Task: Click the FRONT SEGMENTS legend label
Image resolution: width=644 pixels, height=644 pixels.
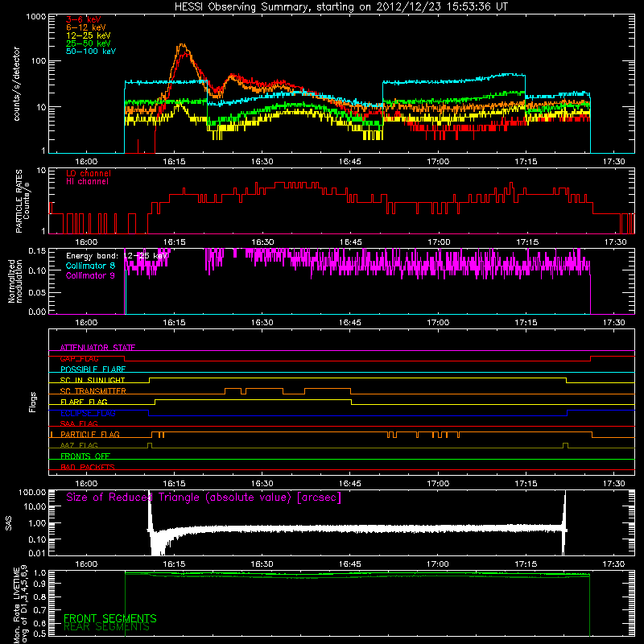Action: pyautogui.click(x=110, y=618)
